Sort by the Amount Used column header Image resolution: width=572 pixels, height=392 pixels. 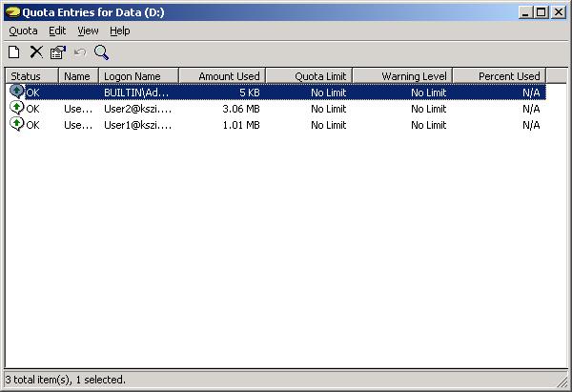click(x=222, y=76)
